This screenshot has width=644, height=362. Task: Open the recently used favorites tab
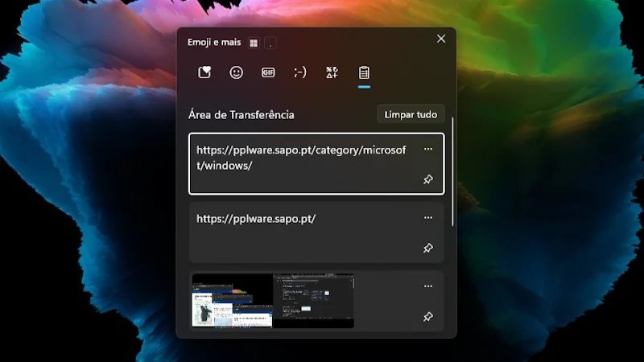(204, 72)
